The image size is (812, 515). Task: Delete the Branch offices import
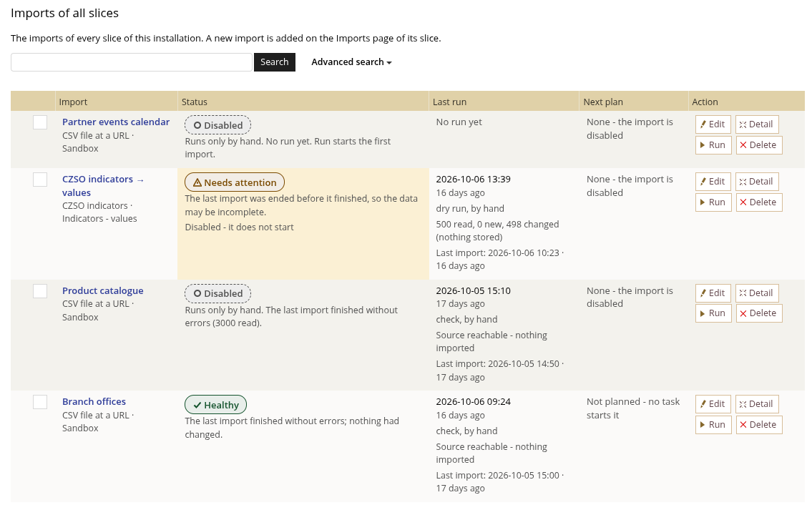pos(758,425)
